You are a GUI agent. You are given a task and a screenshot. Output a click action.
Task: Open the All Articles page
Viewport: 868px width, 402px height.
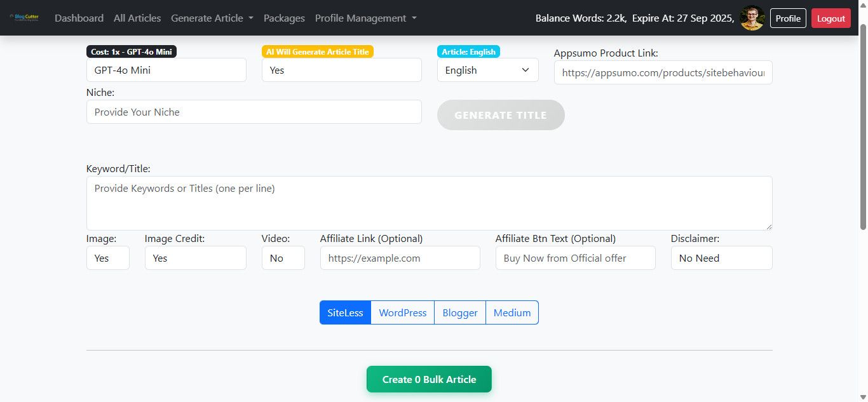pyautogui.click(x=137, y=18)
